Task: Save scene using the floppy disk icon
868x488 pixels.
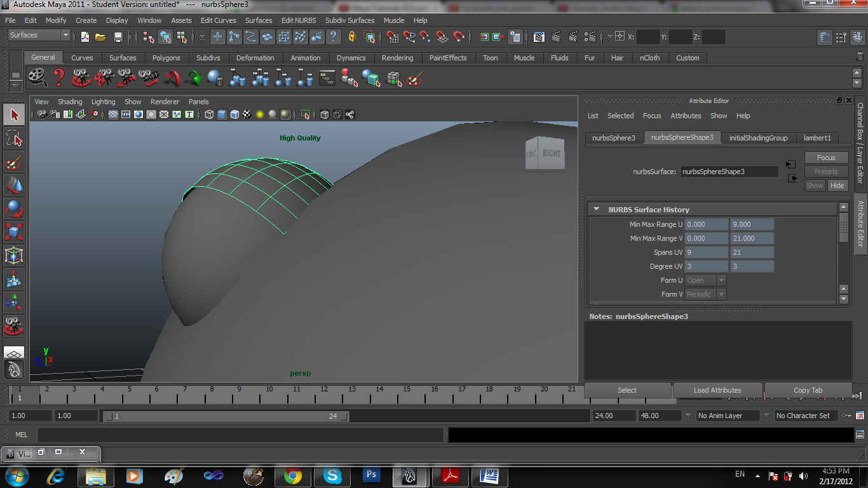Action: (x=118, y=37)
